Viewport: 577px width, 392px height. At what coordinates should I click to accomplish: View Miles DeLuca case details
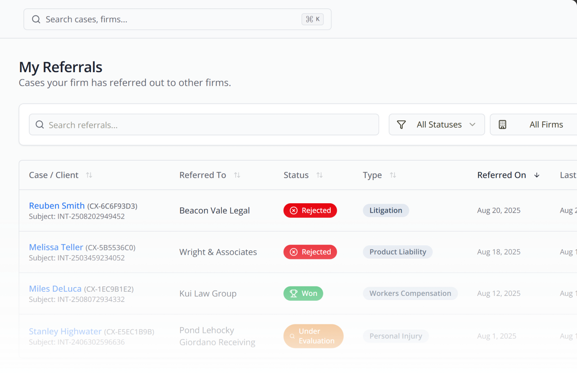[55, 289]
